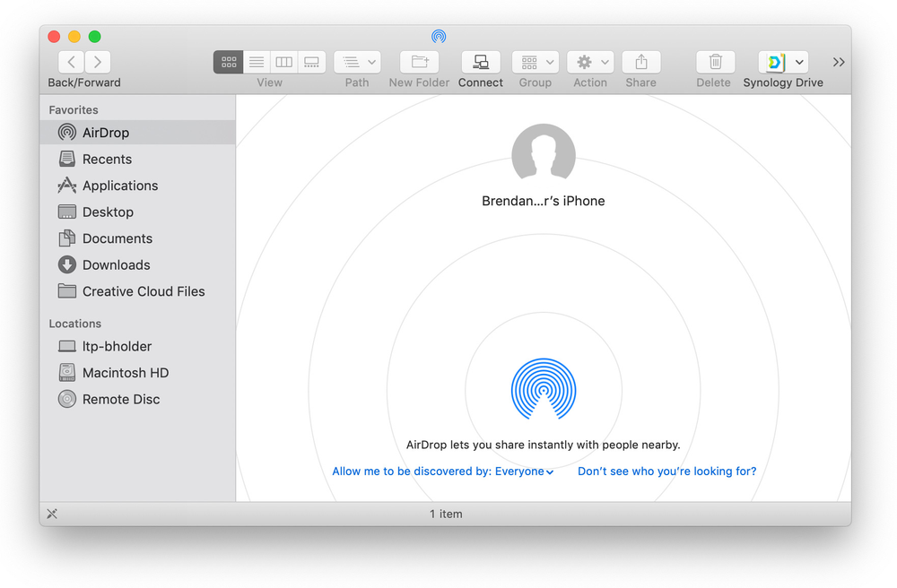Click the New Folder toolbar icon
Viewport: 897px width, 588px height.
coord(419,62)
